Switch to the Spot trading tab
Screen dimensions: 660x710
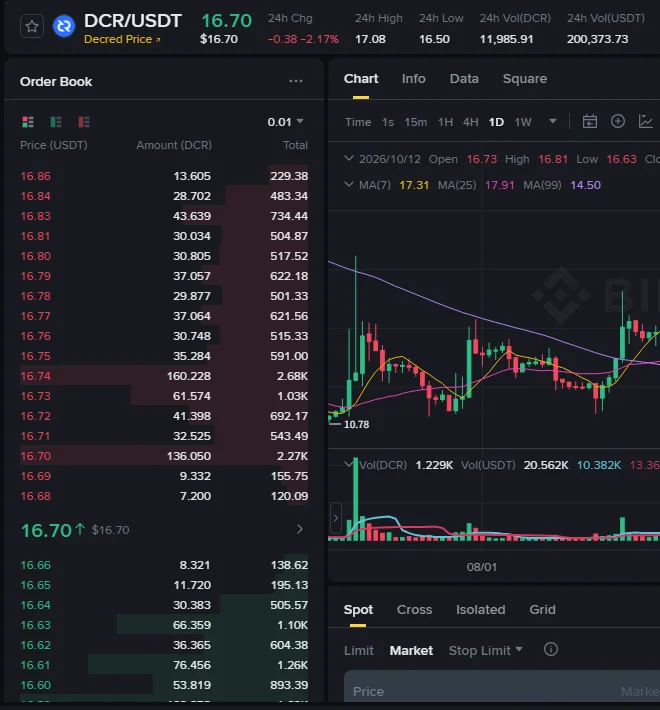pos(358,609)
